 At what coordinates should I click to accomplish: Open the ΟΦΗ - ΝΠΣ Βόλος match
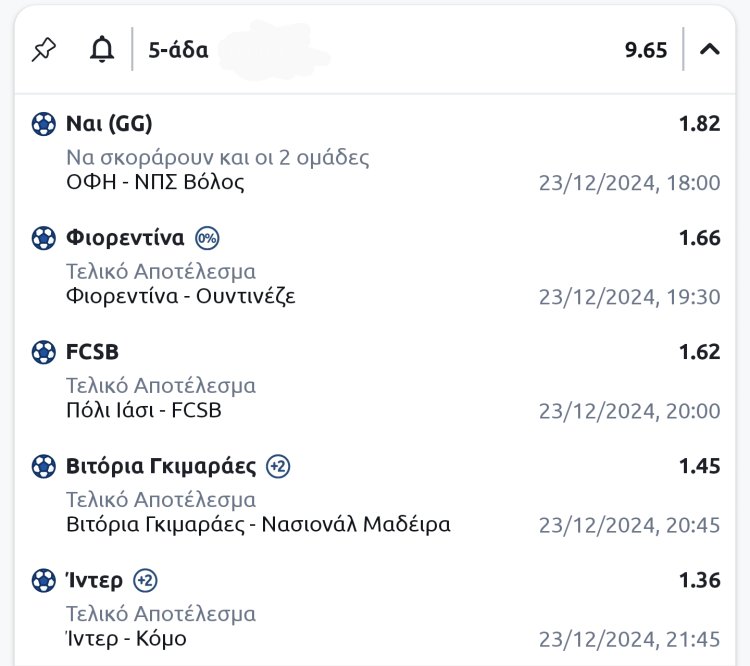(155, 182)
